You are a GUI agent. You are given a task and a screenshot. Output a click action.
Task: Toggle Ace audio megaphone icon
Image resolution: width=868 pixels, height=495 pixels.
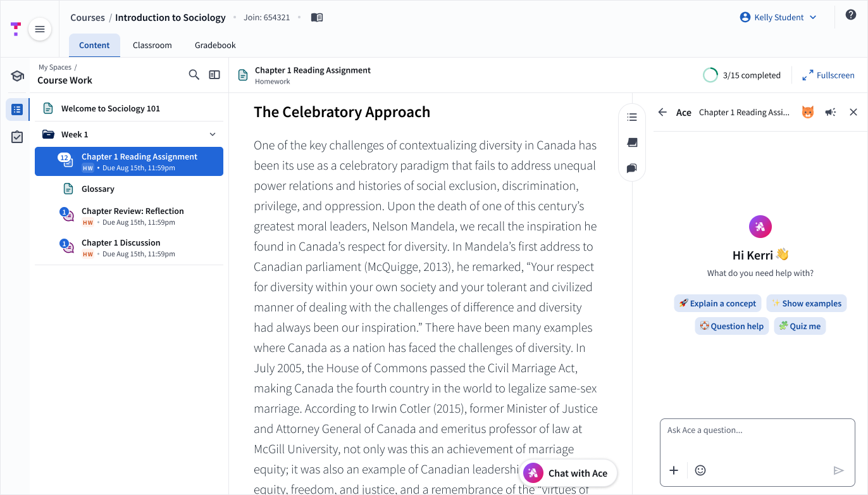tap(831, 112)
